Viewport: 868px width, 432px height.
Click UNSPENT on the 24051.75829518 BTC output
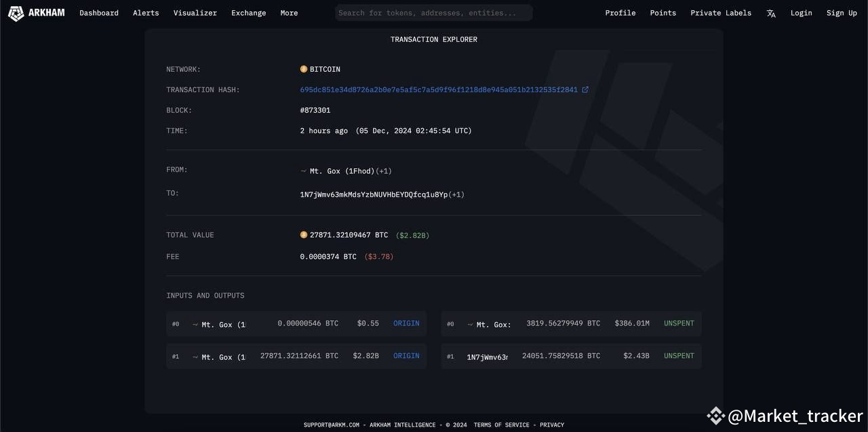679,356
